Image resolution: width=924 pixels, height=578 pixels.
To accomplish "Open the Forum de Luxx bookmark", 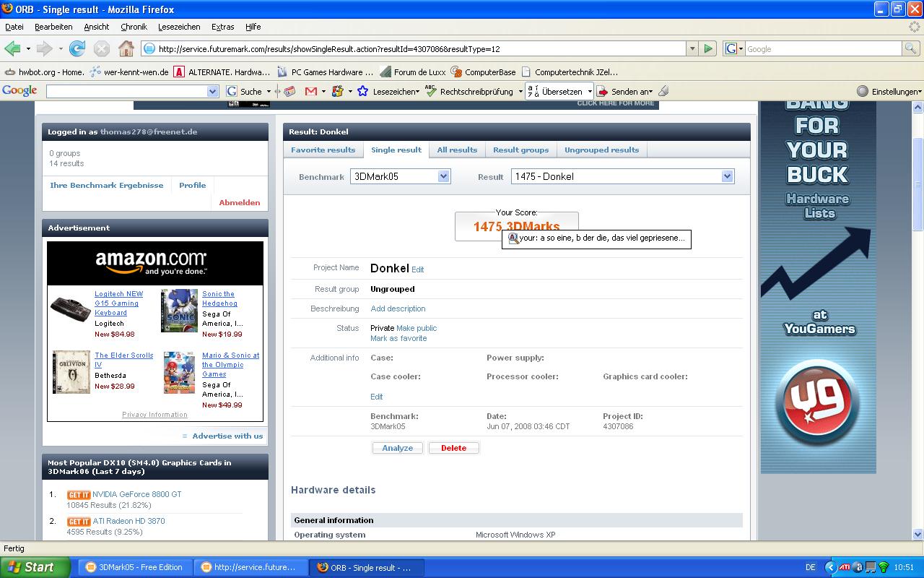I will 413,72.
